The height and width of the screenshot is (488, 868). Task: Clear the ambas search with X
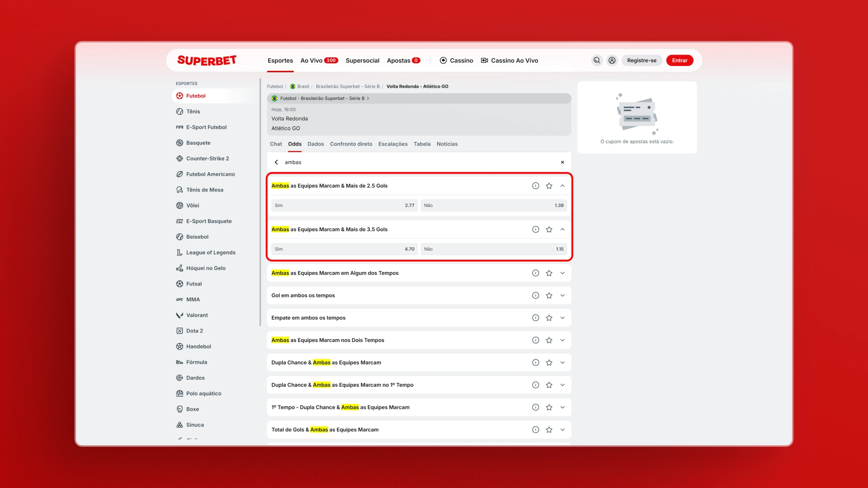coord(562,162)
